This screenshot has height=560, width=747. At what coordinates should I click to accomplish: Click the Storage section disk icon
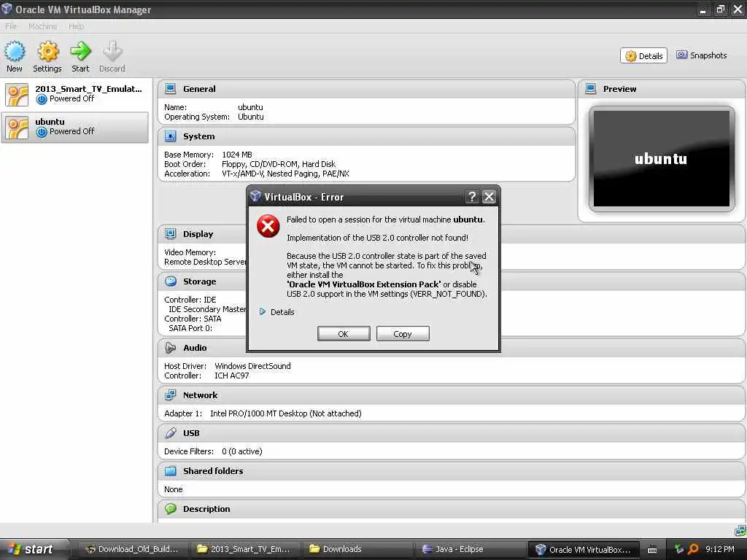(x=170, y=281)
